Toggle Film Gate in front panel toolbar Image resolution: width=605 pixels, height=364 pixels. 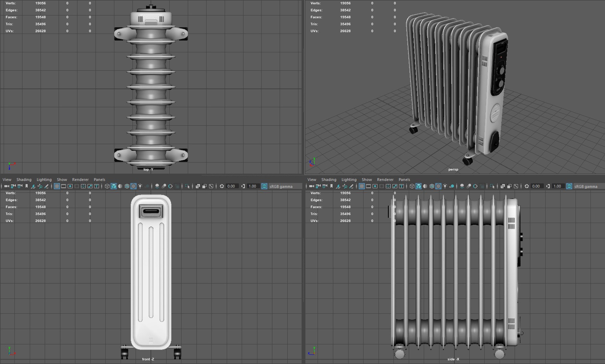pyautogui.click(x=63, y=186)
